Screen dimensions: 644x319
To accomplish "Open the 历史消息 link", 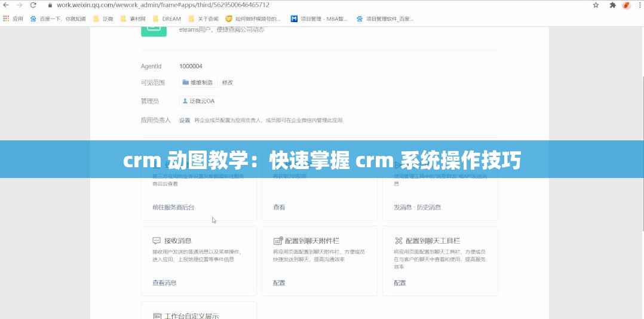I will point(429,207).
